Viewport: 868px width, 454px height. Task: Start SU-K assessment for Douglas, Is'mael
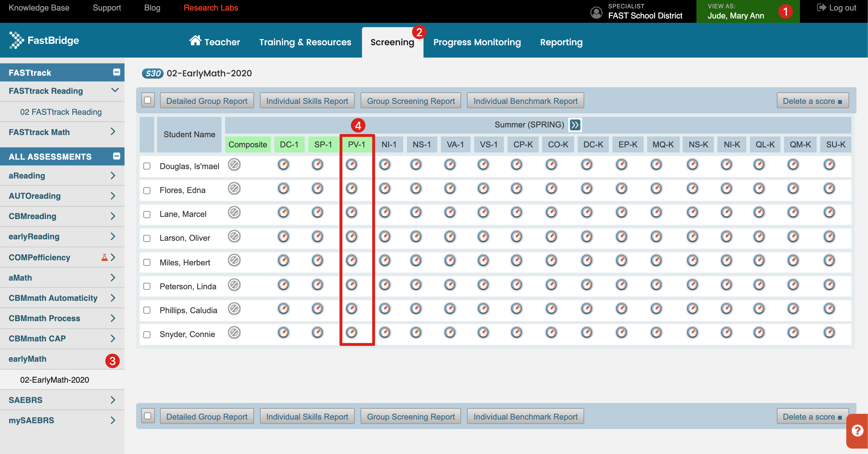[829, 165]
